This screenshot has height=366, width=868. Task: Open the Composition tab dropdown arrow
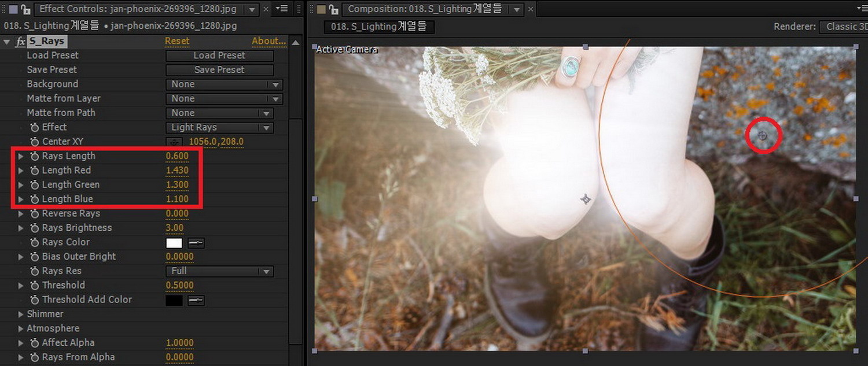tap(517, 9)
